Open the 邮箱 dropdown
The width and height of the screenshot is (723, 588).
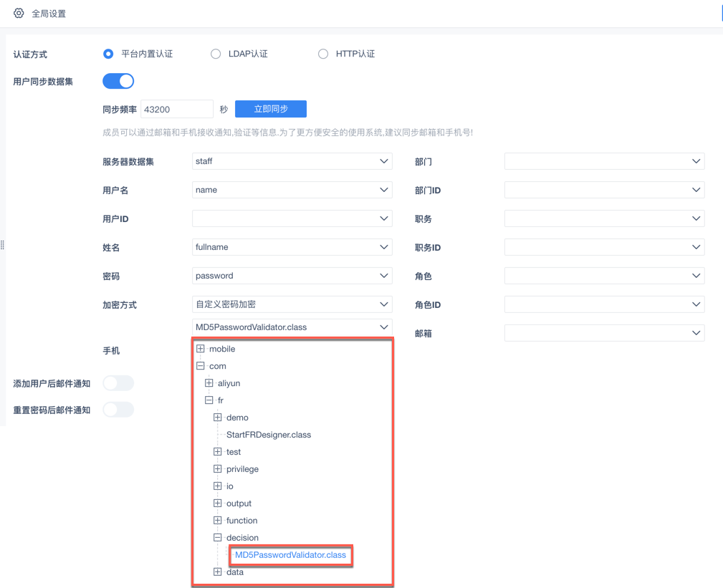point(605,333)
